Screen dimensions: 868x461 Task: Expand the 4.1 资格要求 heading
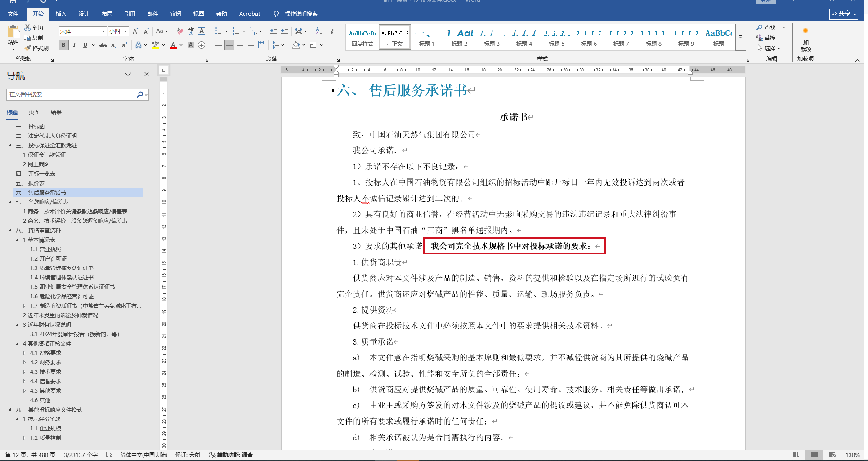point(25,353)
